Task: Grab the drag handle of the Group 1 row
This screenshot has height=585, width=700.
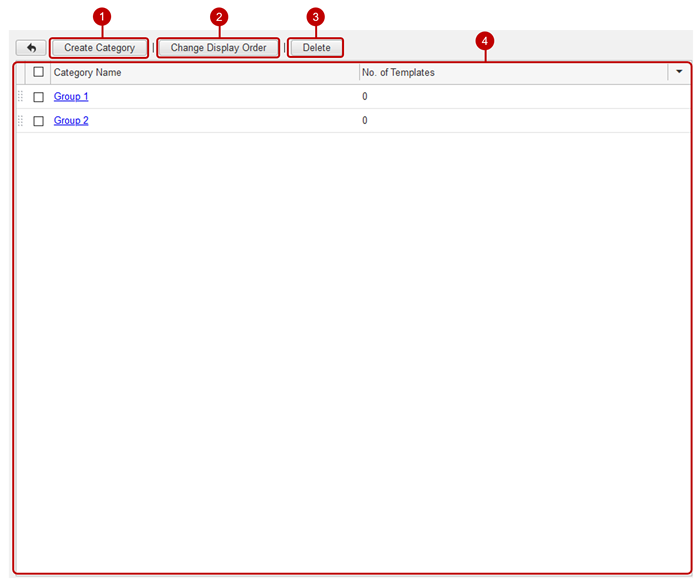Action: [x=20, y=97]
